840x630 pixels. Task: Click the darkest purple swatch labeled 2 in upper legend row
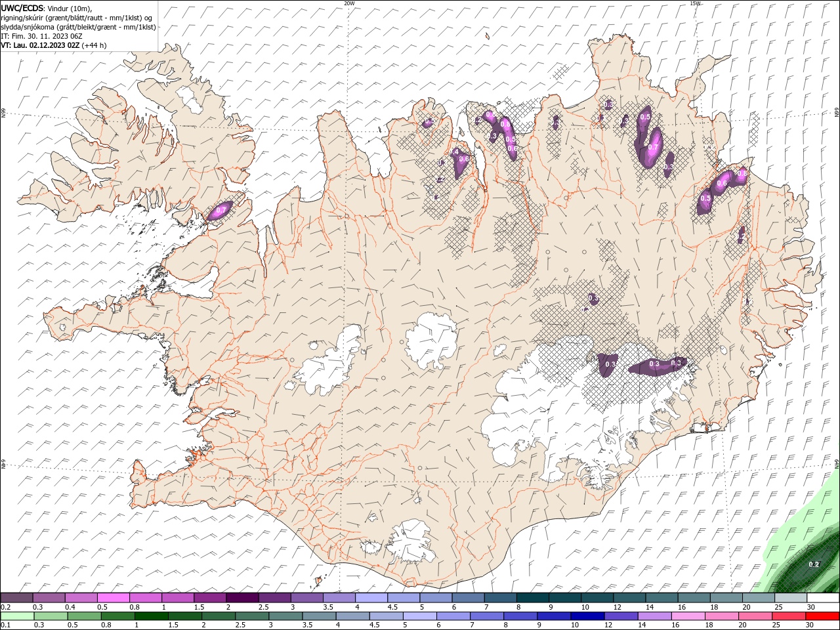click(x=242, y=597)
